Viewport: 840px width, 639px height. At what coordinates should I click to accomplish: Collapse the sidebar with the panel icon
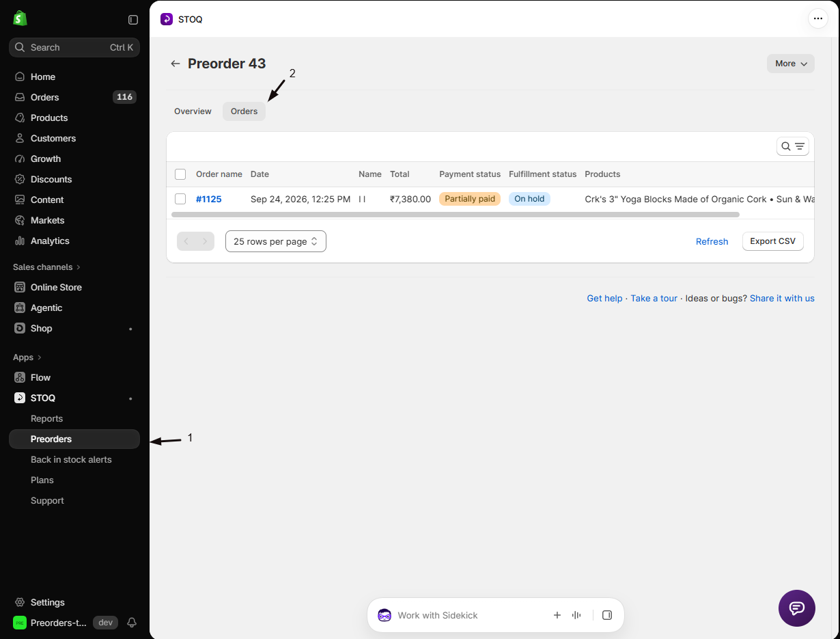pos(133,20)
